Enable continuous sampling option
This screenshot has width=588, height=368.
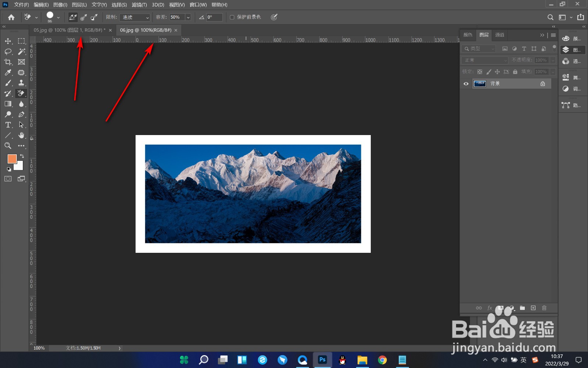(x=73, y=17)
